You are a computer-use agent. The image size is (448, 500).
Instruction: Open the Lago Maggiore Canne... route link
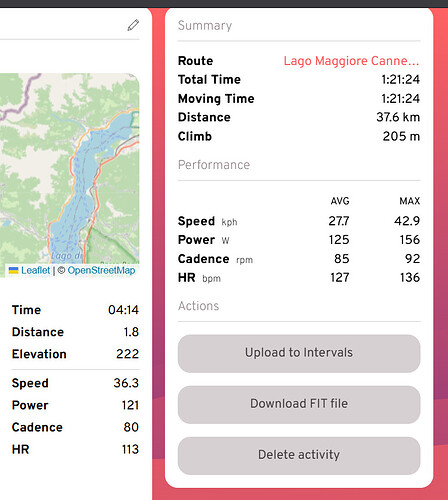[x=351, y=61]
